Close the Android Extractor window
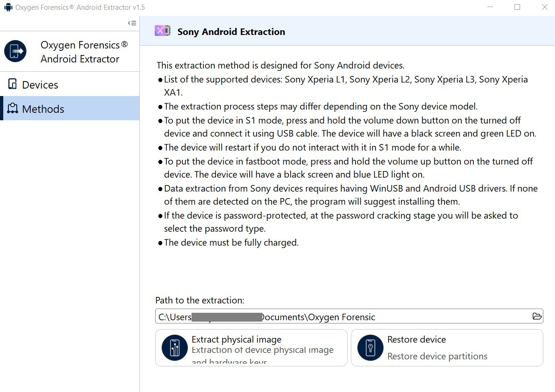This screenshot has height=392, width=555. coord(545,7)
